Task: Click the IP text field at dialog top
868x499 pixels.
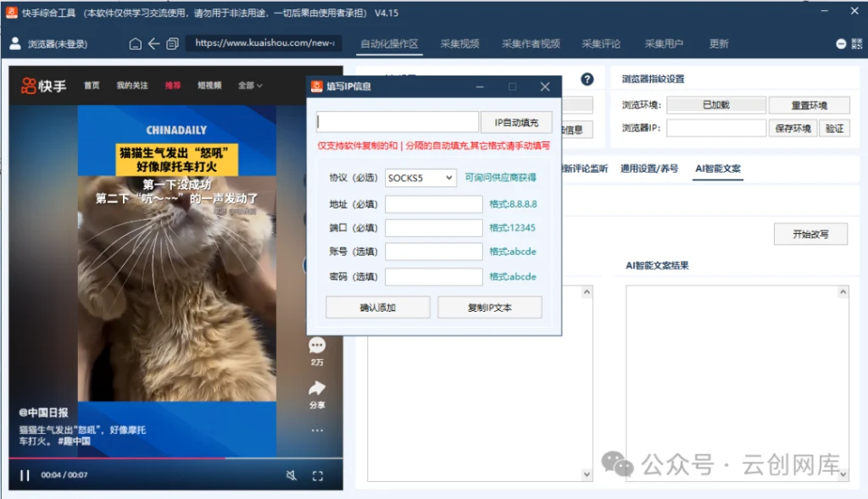Action: click(398, 122)
